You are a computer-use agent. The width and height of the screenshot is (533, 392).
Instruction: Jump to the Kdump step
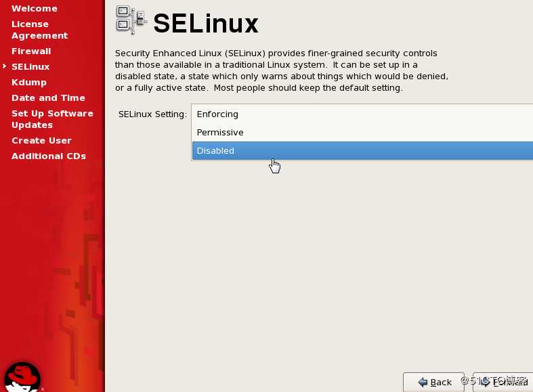click(29, 83)
